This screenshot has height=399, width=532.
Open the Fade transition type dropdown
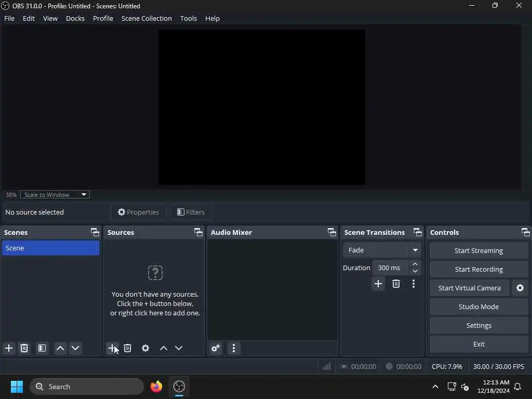click(382, 250)
